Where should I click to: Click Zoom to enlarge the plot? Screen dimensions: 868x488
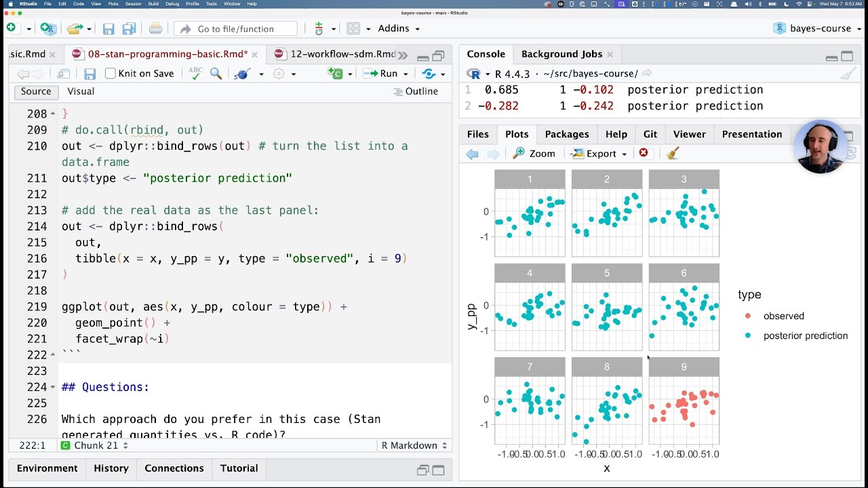[x=534, y=154]
